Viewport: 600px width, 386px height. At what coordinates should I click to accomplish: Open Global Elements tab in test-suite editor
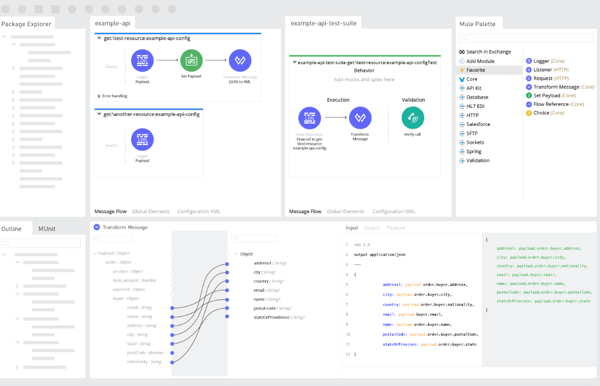coord(345,211)
